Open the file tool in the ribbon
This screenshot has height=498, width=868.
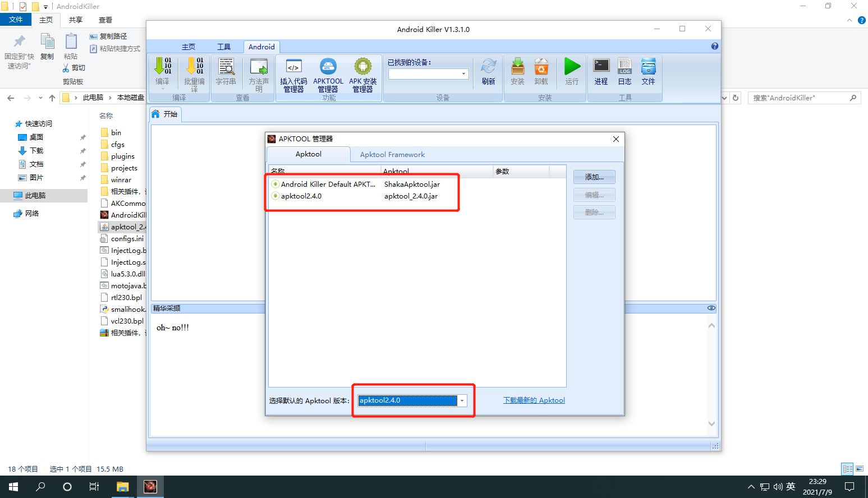click(648, 72)
